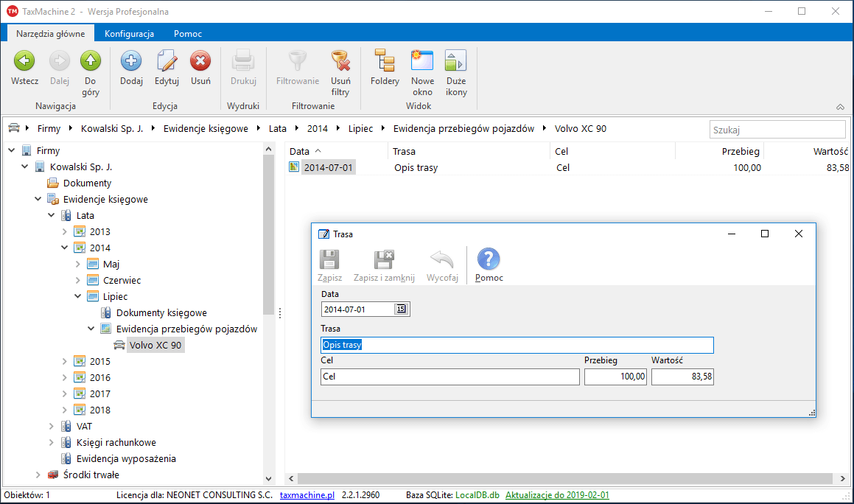The image size is (854, 504).
Task: Expand the VAT tree node
Action: coord(52,426)
